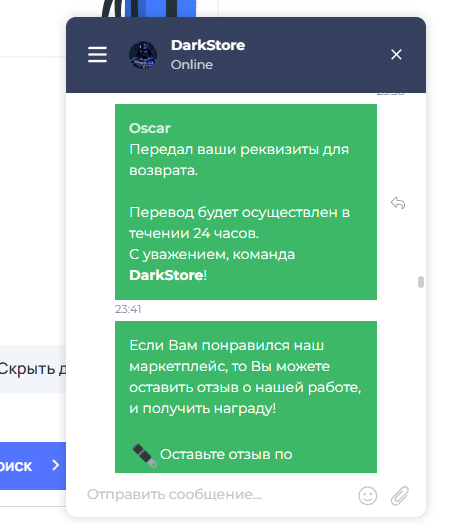Click the DarkStore title in header
452x524 pixels.
[x=208, y=45]
